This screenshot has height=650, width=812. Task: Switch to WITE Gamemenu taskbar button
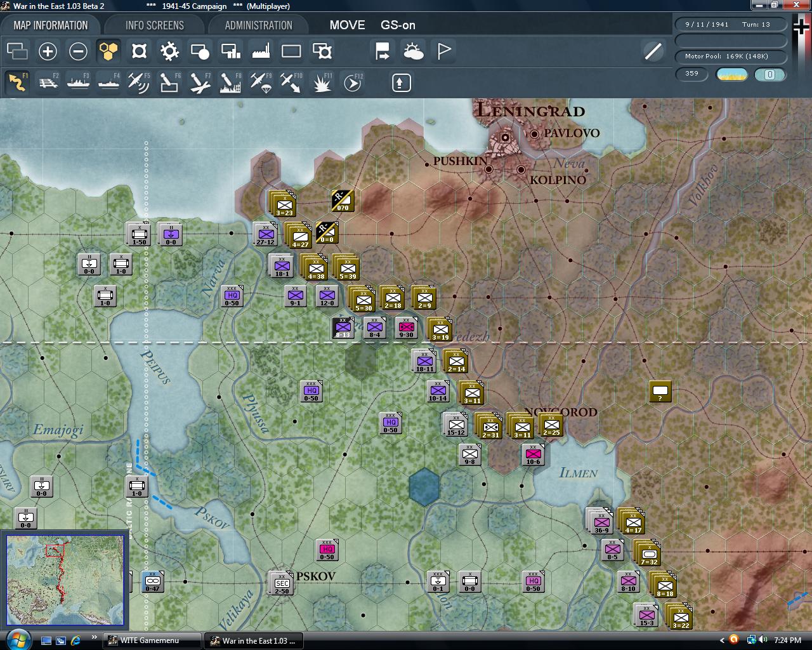[152, 640]
